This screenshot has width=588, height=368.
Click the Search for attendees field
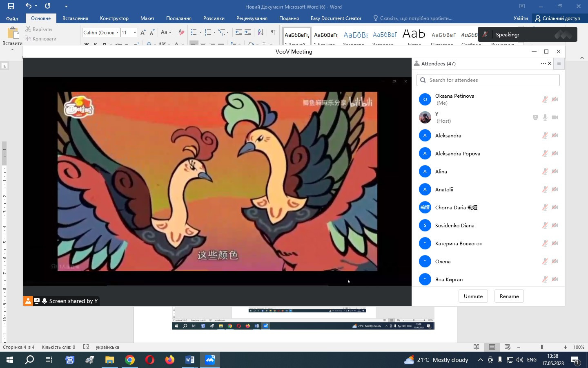tap(488, 80)
